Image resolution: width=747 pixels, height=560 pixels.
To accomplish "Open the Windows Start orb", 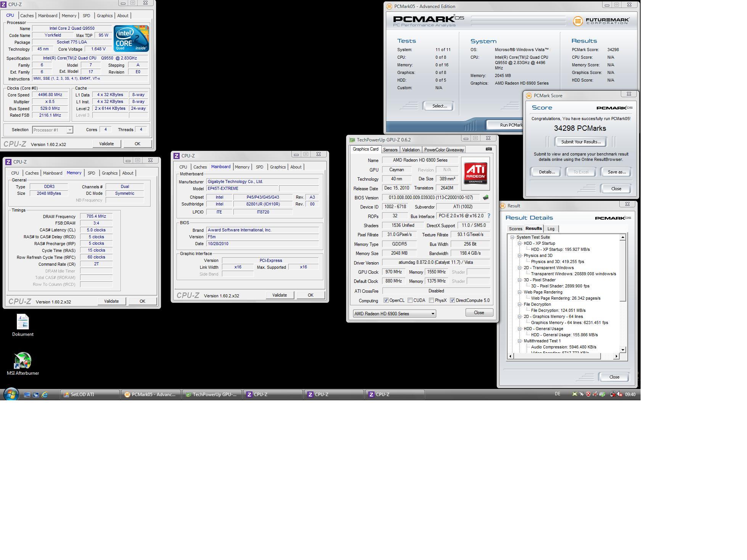I will point(11,394).
